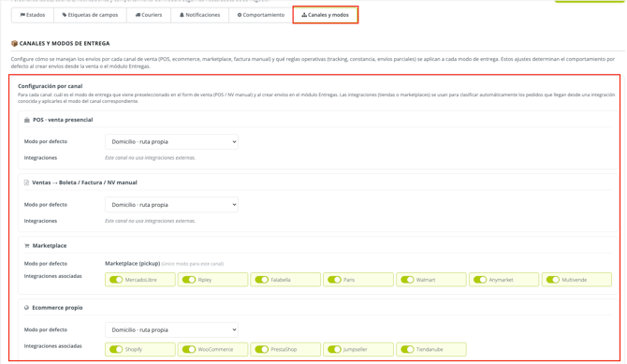The image size is (627, 364).
Task: Open Ventas manual Modo por defecto dropdown
Action: pyautogui.click(x=171, y=204)
